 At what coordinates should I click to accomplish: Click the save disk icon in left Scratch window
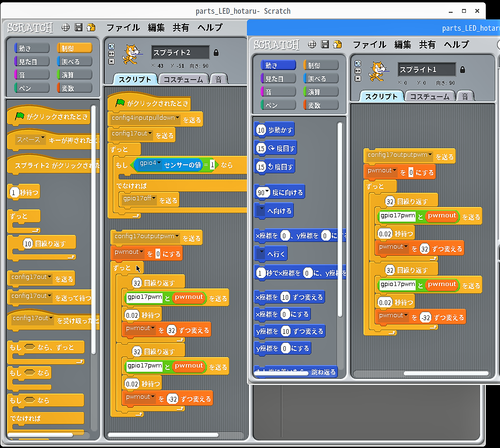[79, 27]
